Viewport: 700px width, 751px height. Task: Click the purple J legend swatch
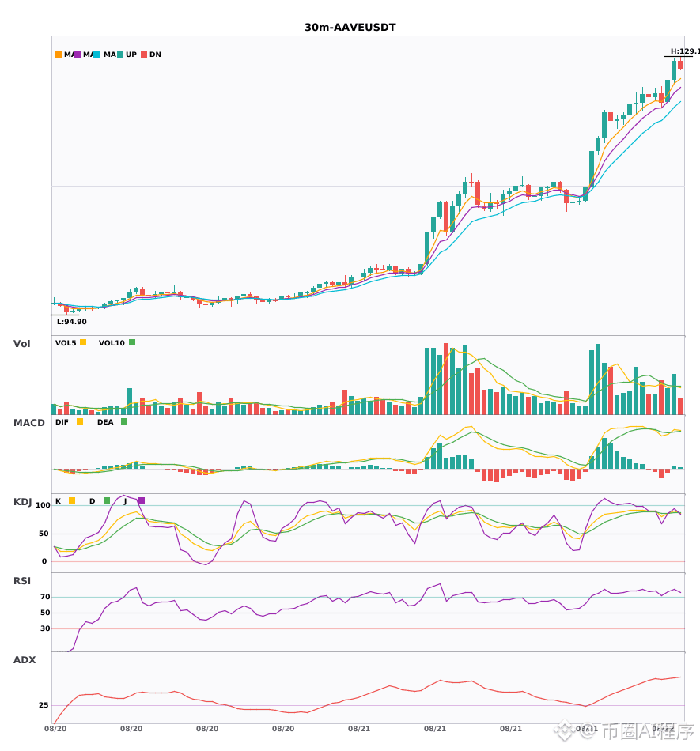(x=142, y=500)
